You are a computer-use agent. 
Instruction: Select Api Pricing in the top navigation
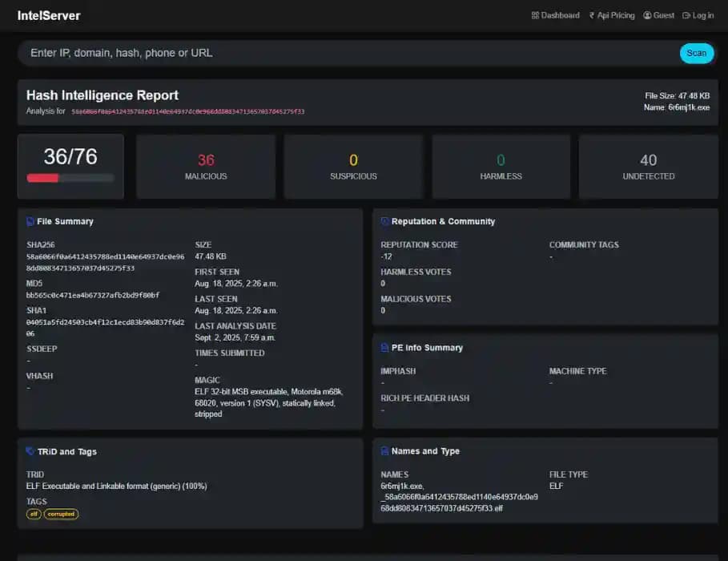coord(613,15)
